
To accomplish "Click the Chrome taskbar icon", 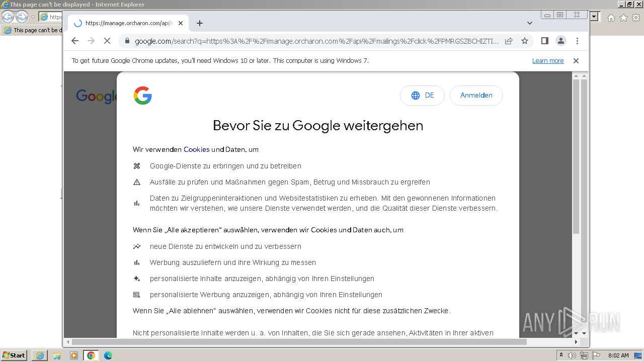I will coord(91,355).
